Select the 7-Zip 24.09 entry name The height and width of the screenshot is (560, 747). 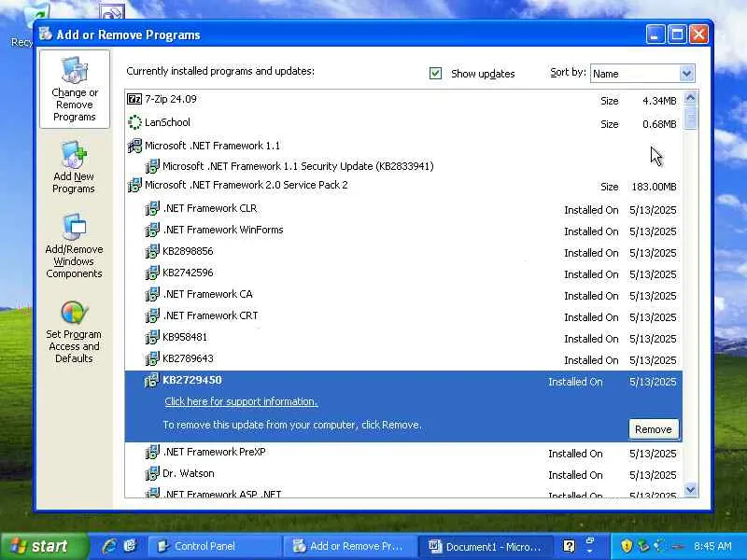point(171,99)
